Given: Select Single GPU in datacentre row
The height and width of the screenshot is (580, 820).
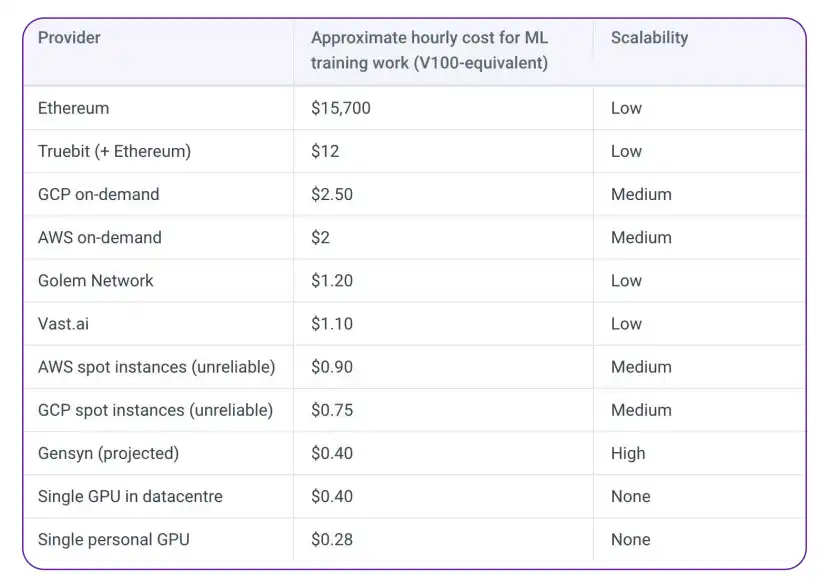Looking at the screenshot, I should pyautogui.click(x=414, y=496).
